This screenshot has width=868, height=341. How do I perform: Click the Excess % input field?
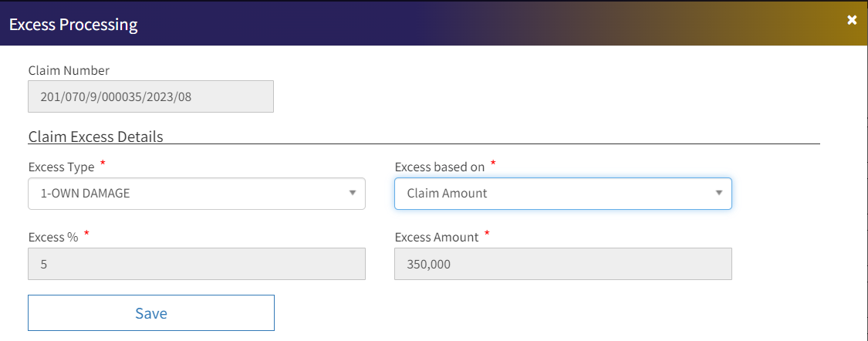coord(197,264)
